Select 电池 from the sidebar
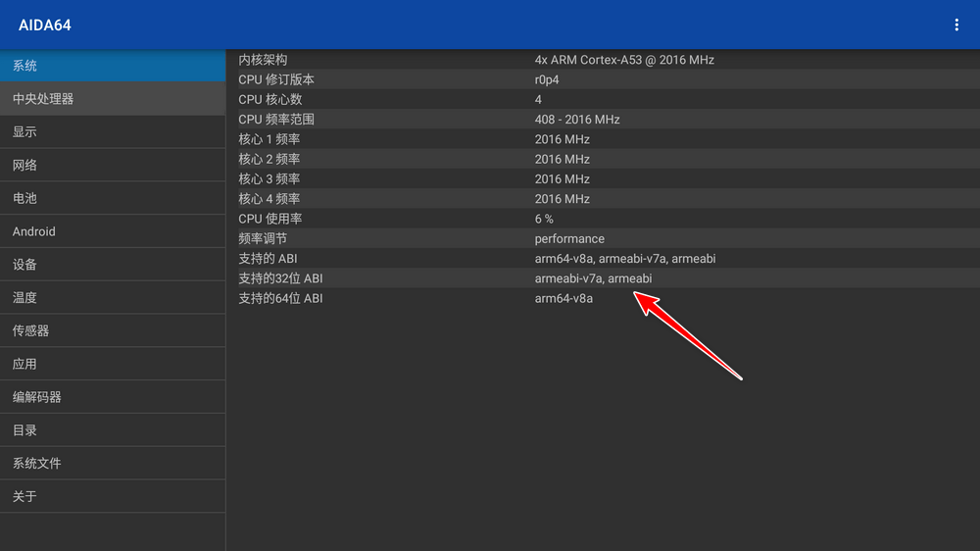 tap(113, 198)
